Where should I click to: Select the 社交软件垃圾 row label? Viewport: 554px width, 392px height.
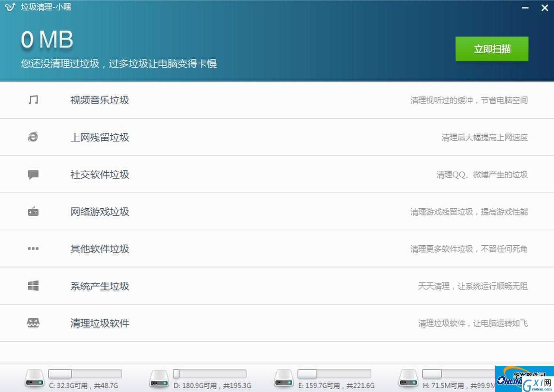click(100, 174)
